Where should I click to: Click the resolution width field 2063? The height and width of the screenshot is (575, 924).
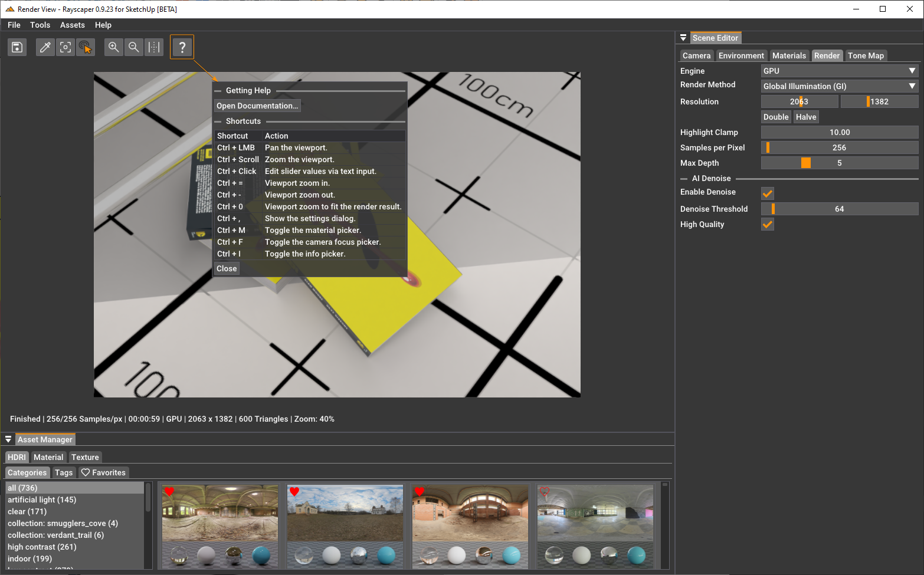(x=800, y=101)
